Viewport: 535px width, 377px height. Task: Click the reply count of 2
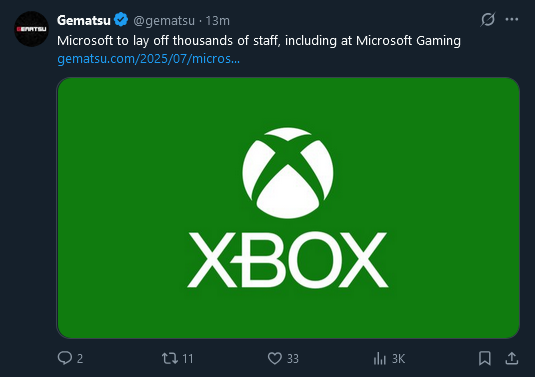pos(80,359)
